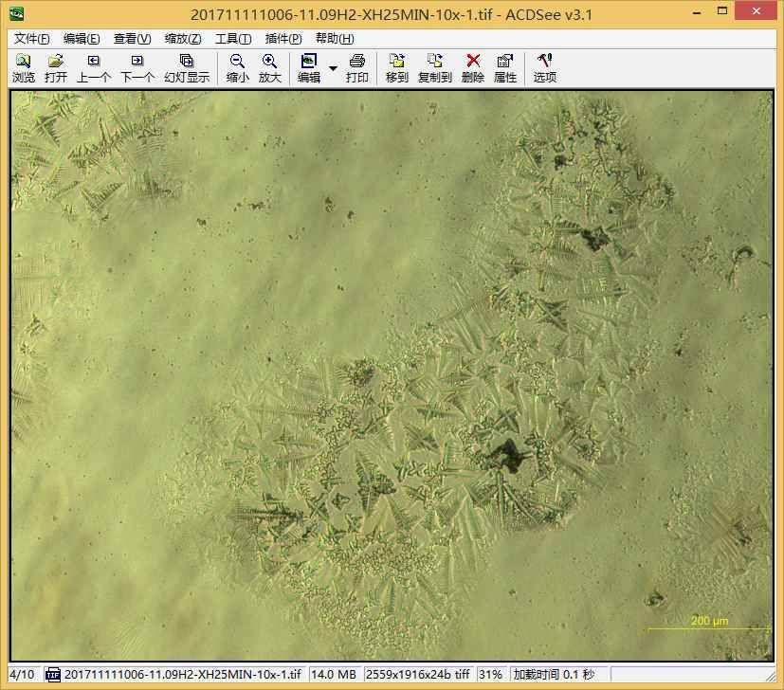Zoom out with 缩小 icon

coord(237,68)
